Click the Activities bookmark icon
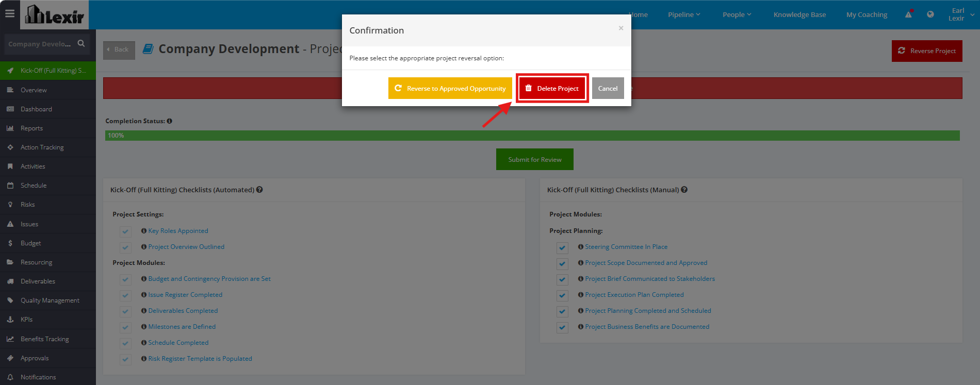Screen dimensions: 980x385 (10, 166)
